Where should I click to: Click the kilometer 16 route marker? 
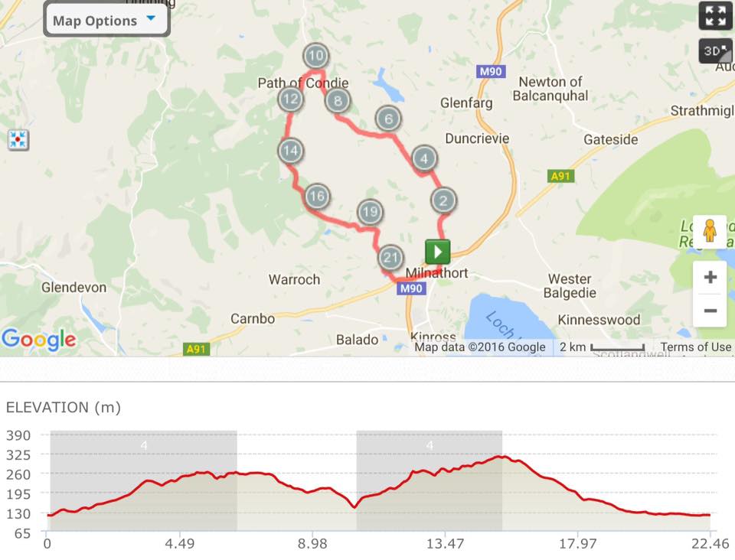click(x=316, y=197)
